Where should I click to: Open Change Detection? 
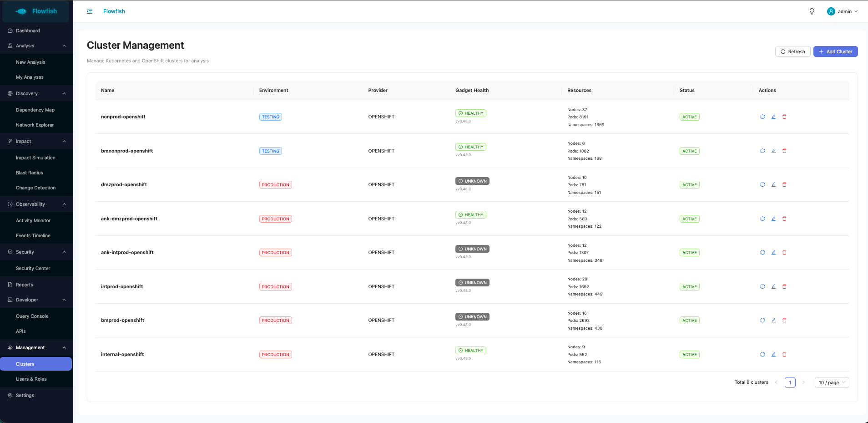(36, 188)
